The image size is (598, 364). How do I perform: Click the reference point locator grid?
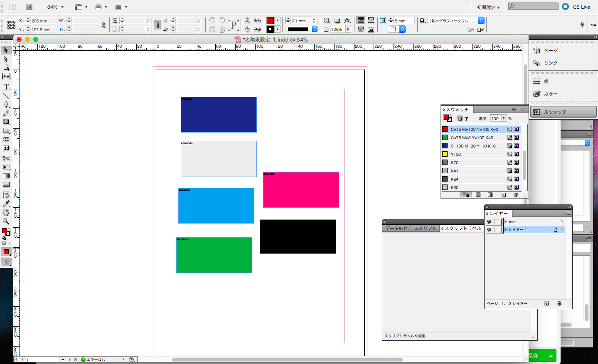click(11, 25)
